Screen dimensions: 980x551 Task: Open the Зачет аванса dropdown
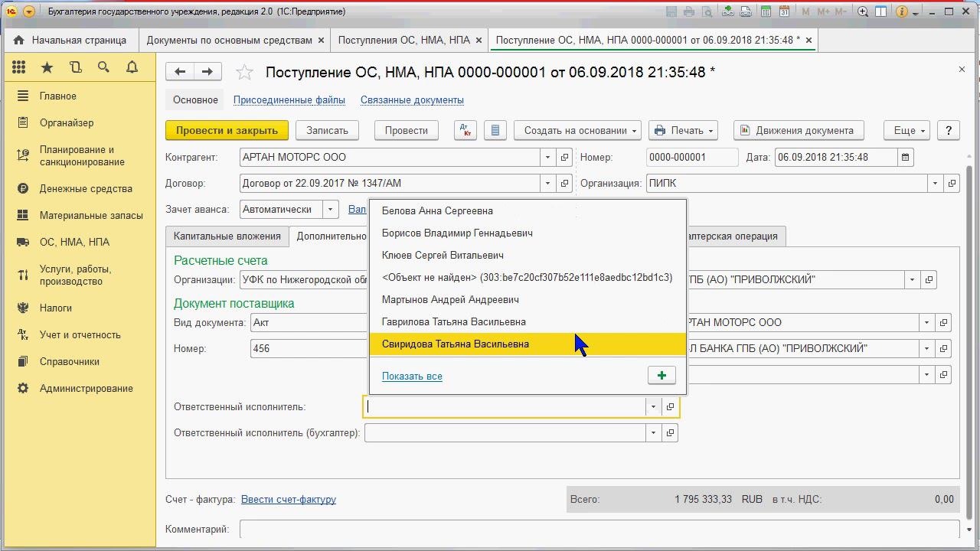(x=330, y=209)
